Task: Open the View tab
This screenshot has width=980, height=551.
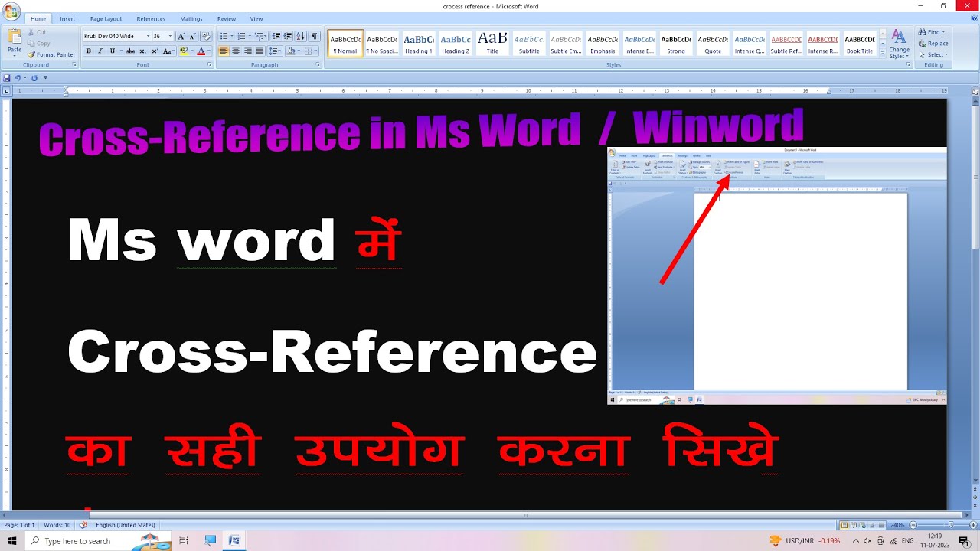Action: click(256, 18)
